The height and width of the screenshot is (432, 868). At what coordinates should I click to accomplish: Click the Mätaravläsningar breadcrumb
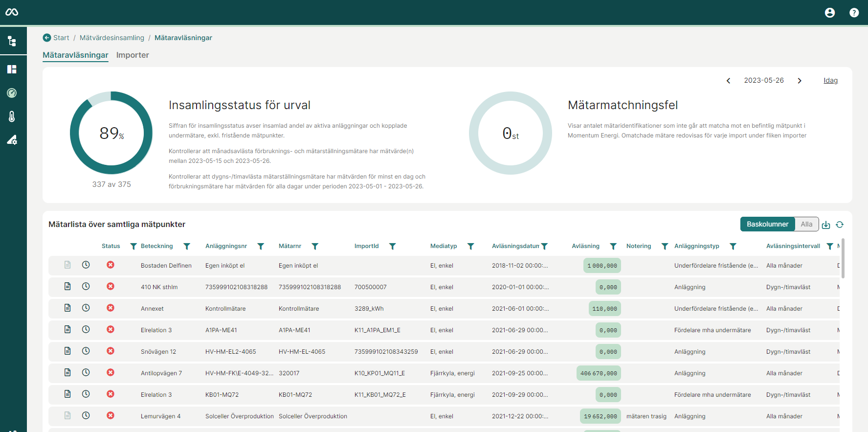[x=183, y=38]
